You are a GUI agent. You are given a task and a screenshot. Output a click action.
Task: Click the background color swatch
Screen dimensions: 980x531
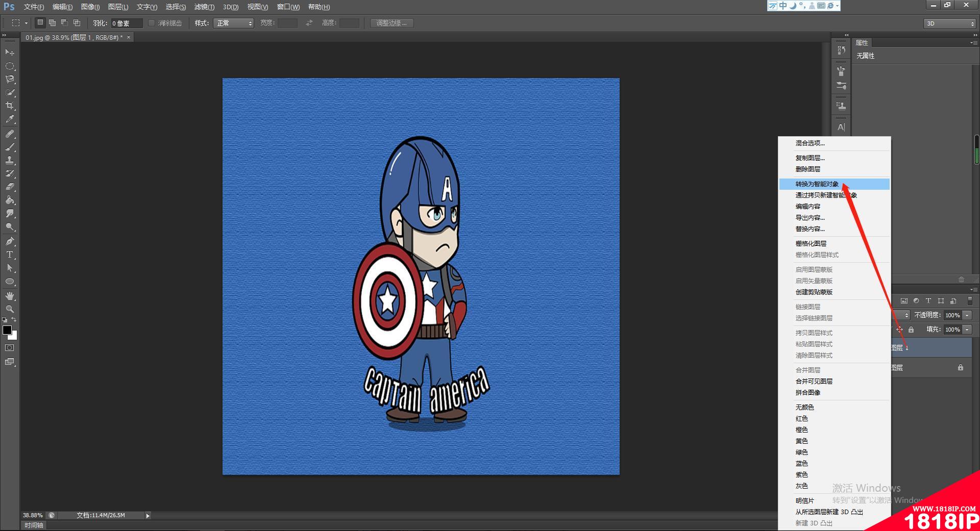tap(14, 337)
